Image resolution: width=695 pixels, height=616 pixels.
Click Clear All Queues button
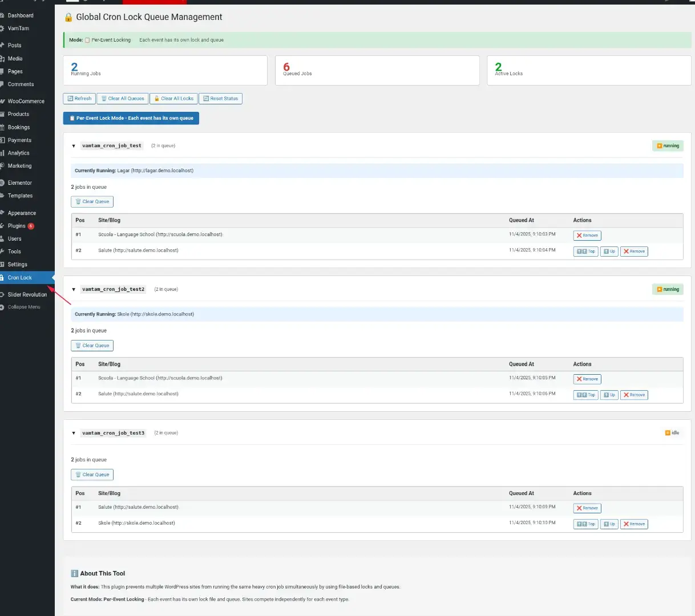(x=123, y=99)
